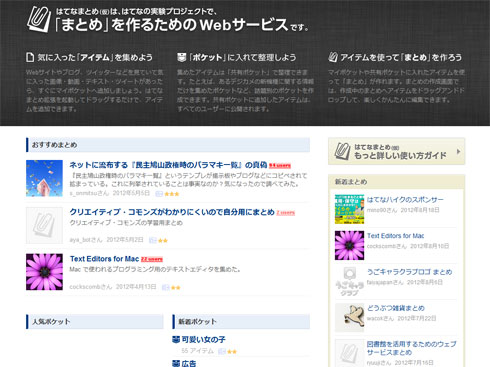Screen dimensions: 490x367
Task: Open the user link under うごキャラクラブロゴ まとめ
Action: 385,282
